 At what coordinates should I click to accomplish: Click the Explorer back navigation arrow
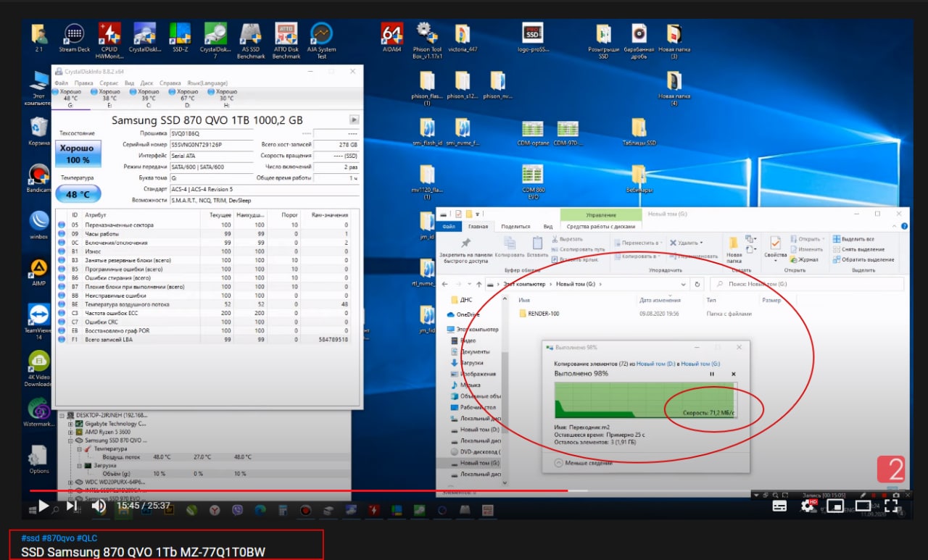coord(445,284)
